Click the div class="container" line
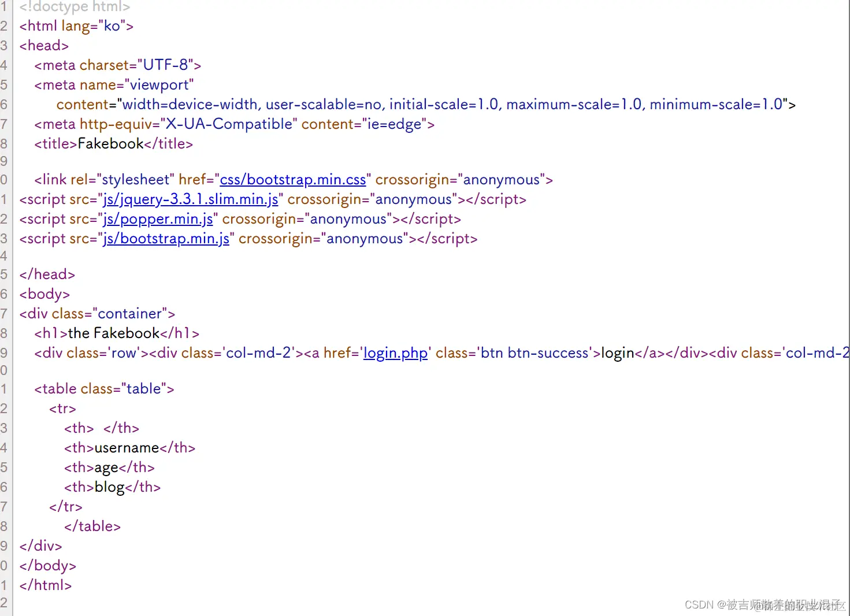 tap(98, 314)
